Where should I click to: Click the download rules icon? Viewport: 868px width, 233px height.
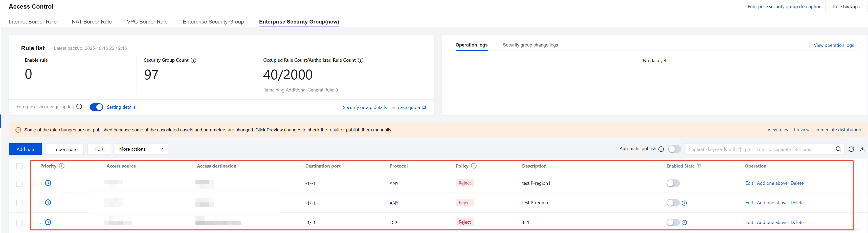click(862, 149)
